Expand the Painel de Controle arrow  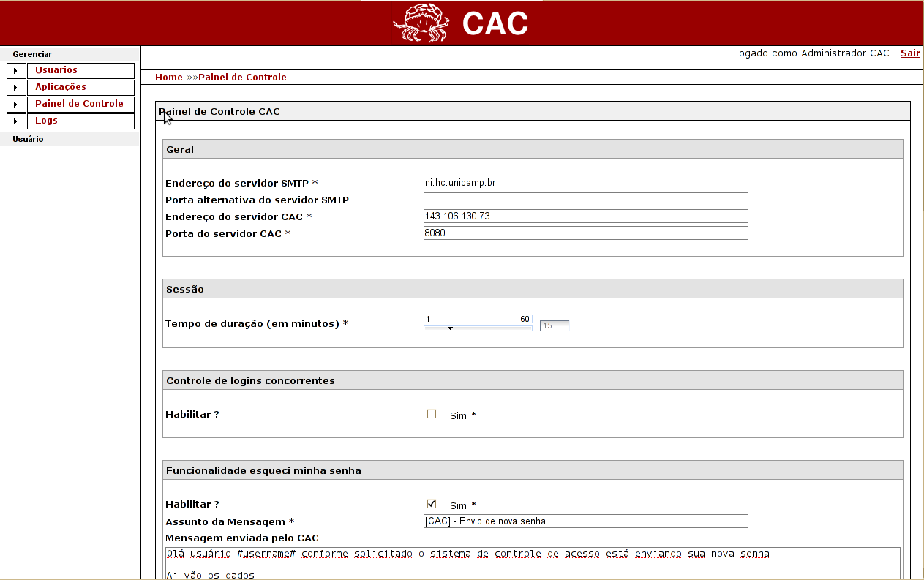[15, 105]
